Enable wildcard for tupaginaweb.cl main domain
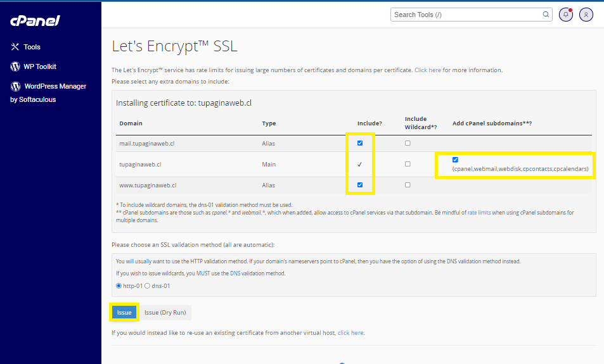The width and height of the screenshot is (604, 364). click(x=408, y=164)
